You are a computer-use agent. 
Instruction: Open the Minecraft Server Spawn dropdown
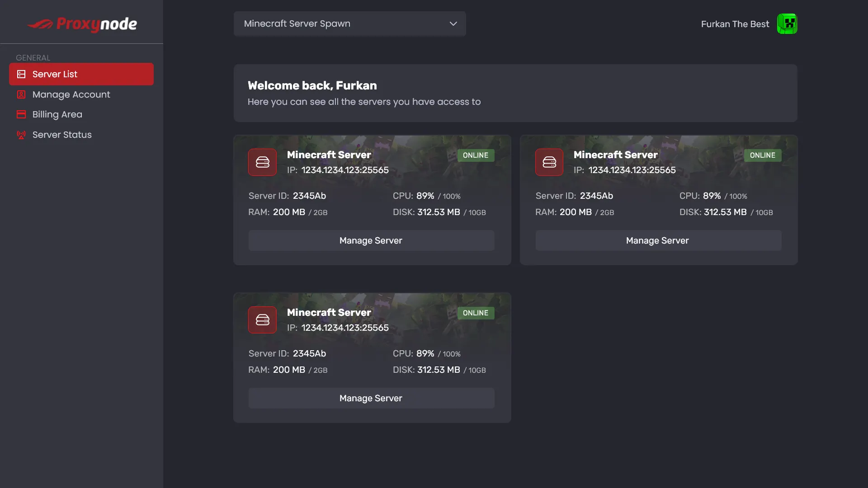pos(349,24)
